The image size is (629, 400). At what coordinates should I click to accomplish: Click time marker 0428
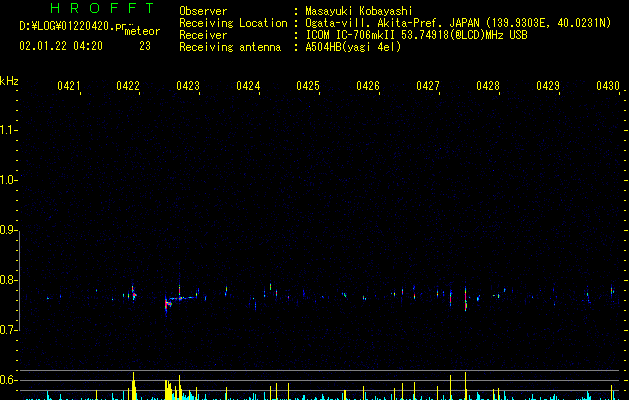pos(488,86)
